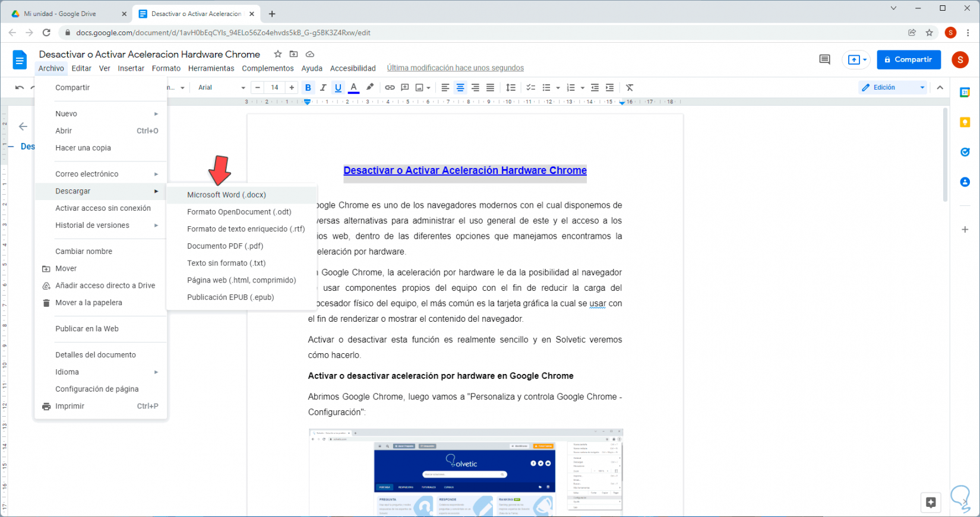Open Google Calendar side panel

[965, 93]
